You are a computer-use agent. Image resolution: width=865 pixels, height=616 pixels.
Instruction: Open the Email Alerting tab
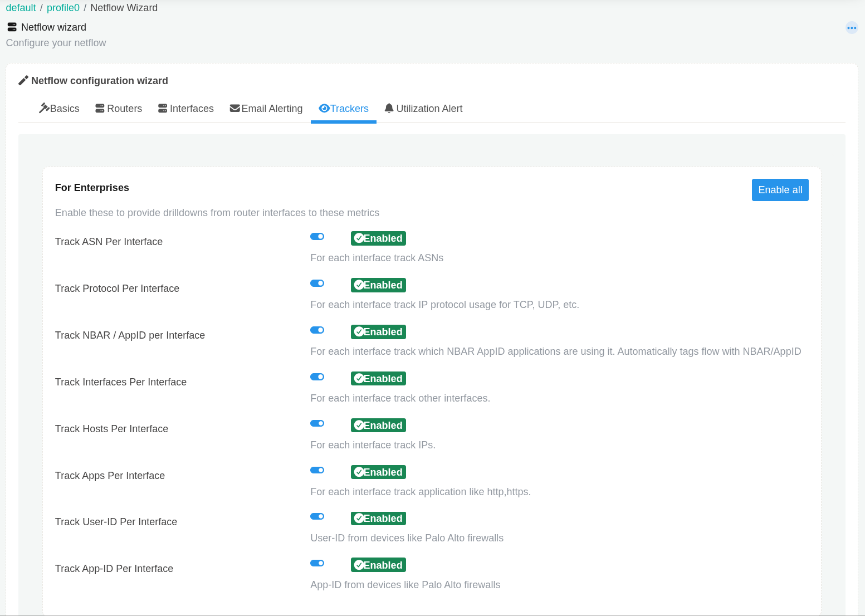click(x=266, y=109)
